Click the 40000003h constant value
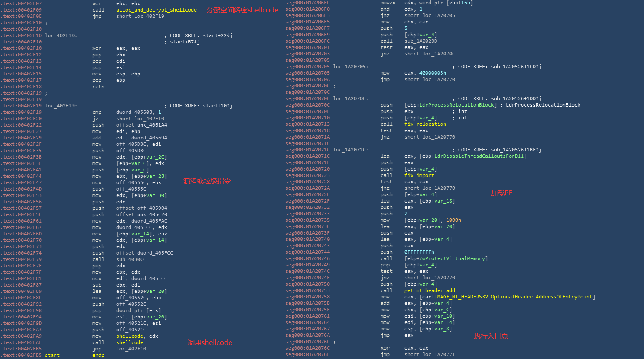 click(433, 73)
